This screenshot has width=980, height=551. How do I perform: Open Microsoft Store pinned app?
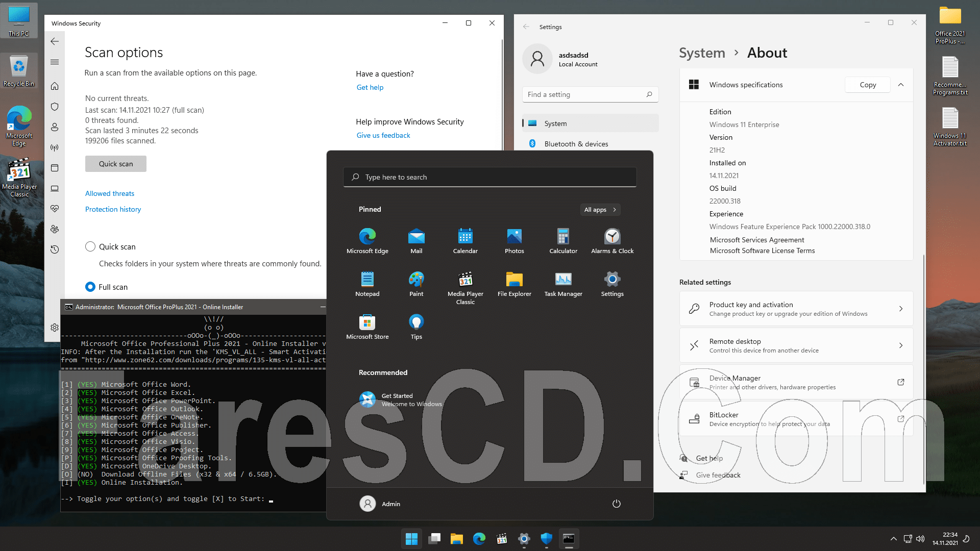(367, 327)
